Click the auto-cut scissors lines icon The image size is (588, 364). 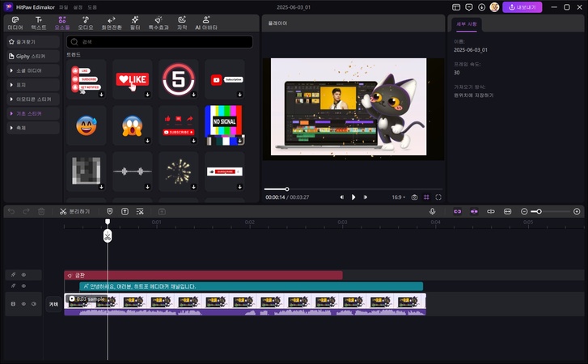tap(140, 211)
